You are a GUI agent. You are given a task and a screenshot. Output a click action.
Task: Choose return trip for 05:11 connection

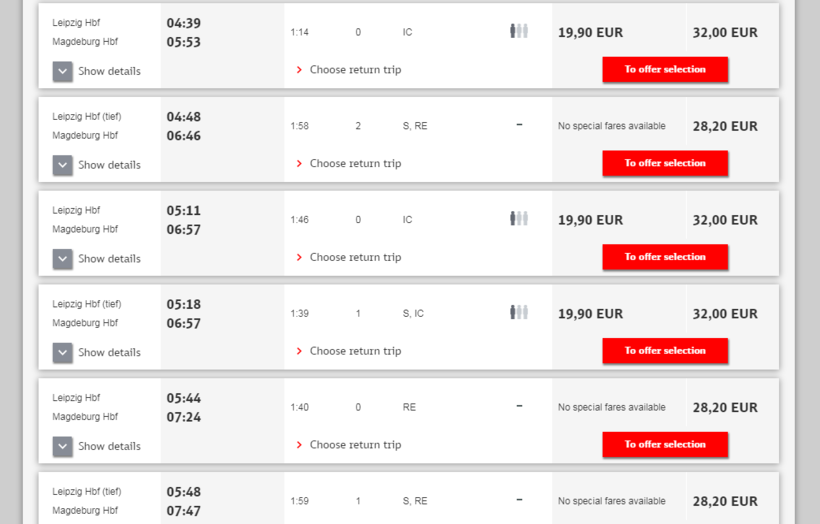(x=355, y=257)
